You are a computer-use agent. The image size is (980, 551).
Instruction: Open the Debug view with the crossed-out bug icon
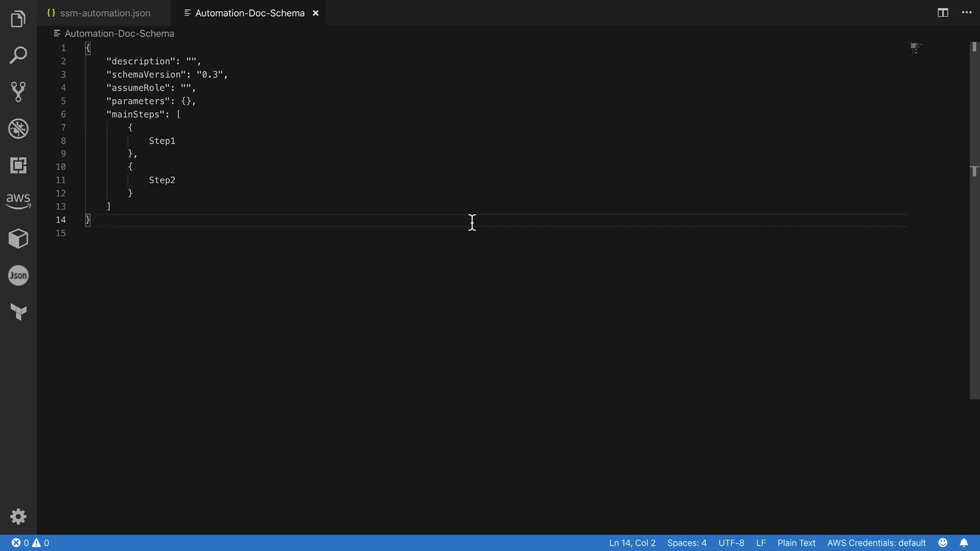(18, 129)
